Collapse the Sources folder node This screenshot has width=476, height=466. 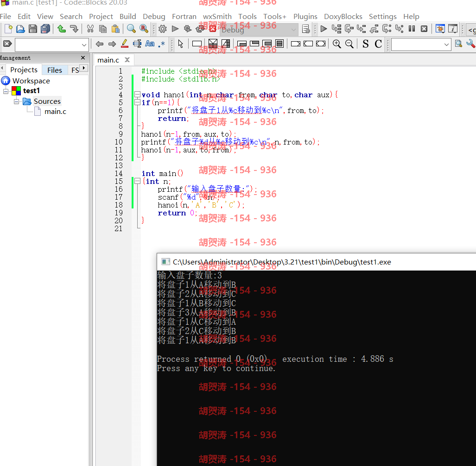(16, 101)
